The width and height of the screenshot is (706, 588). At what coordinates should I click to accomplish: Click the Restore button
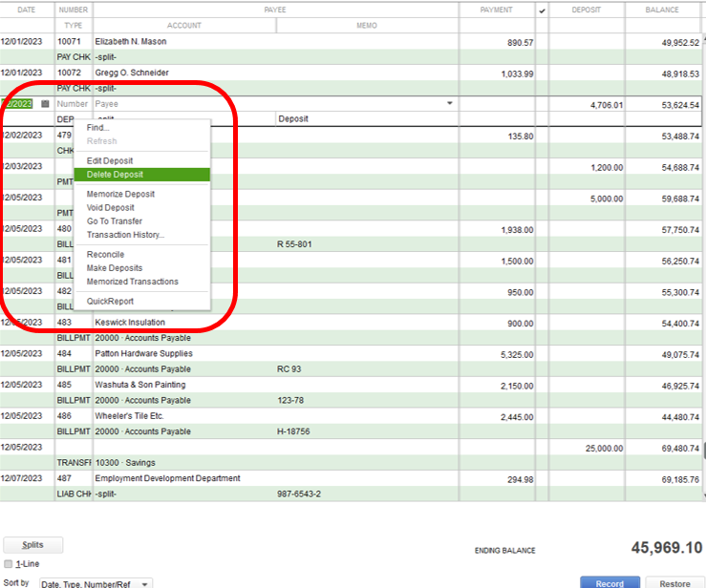pyautogui.click(x=674, y=583)
